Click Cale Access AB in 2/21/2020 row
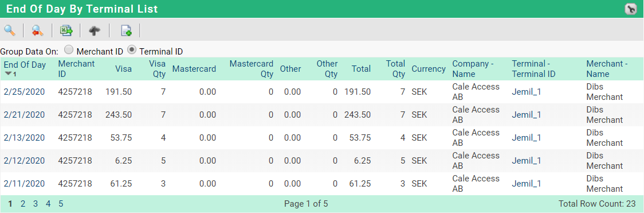 [x=476, y=115]
